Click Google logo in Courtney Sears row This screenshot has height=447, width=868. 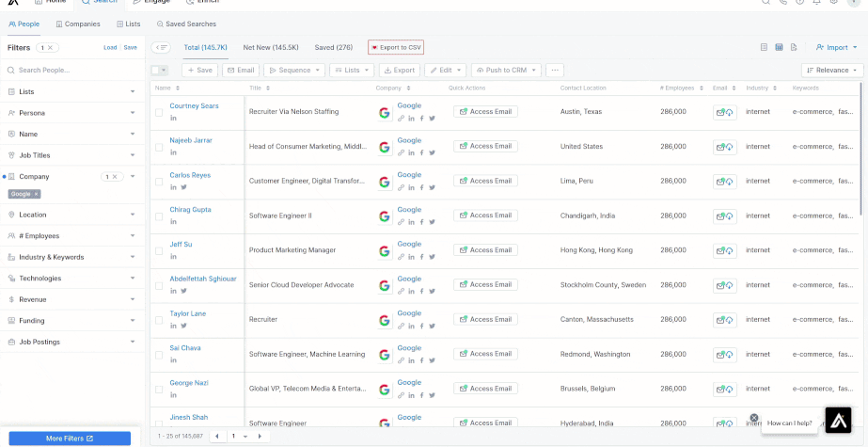(385, 113)
